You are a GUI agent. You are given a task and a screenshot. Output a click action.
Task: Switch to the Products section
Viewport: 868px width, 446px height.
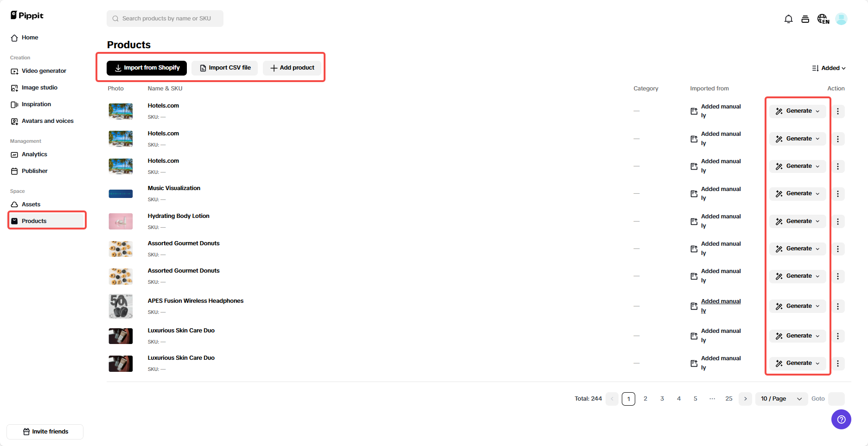[x=34, y=221]
